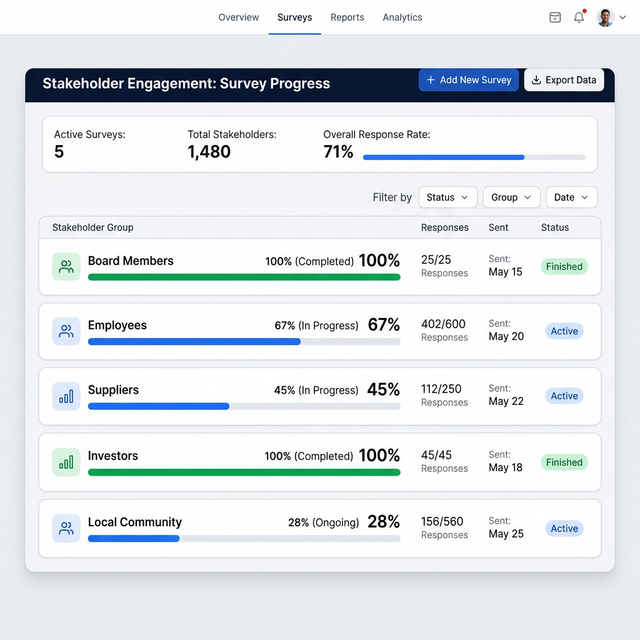The width and height of the screenshot is (640, 640).
Task: Click the 67% (In Progress) label
Action: (x=316, y=326)
